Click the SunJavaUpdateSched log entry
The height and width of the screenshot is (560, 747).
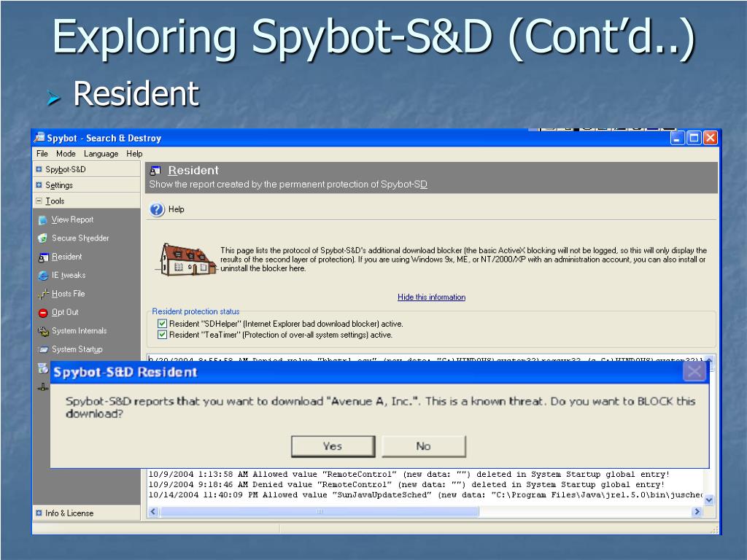tap(425, 495)
